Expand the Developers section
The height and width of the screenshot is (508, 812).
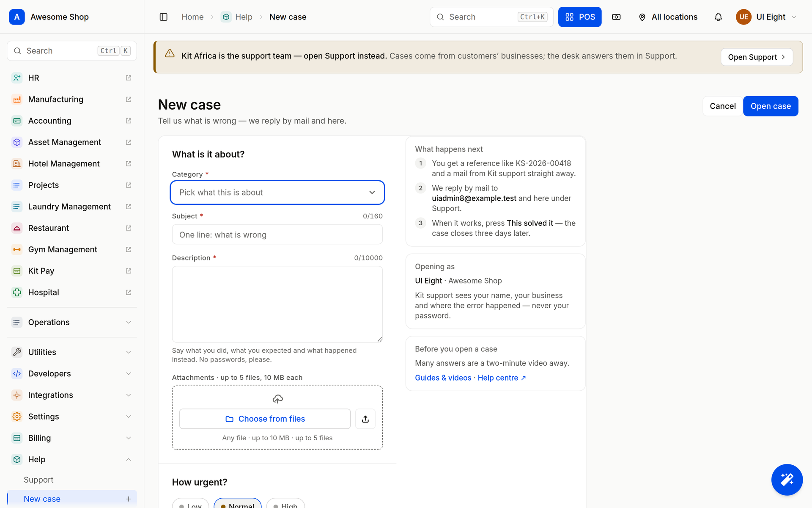point(72,374)
